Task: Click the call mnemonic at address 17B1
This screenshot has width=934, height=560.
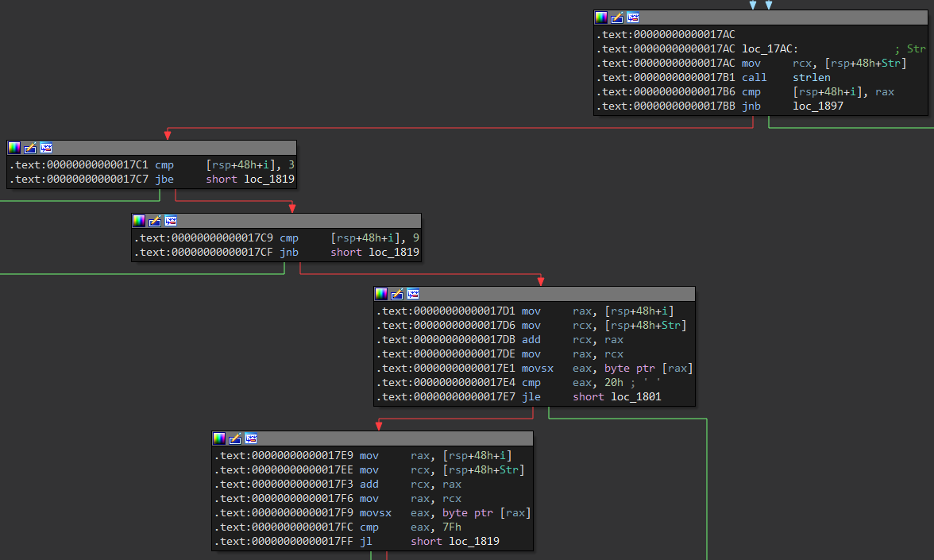Action: pos(755,78)
